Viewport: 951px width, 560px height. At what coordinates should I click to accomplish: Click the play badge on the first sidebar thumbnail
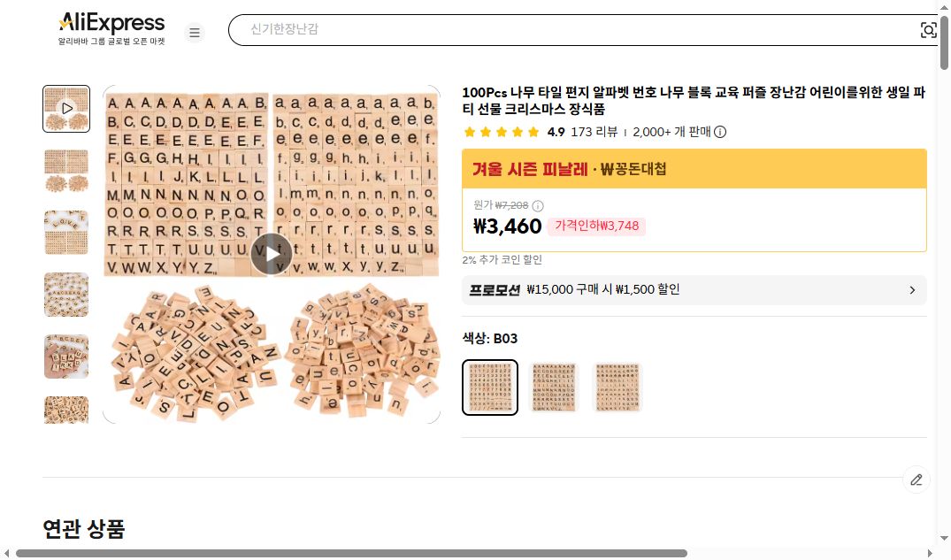click(65, 108)
